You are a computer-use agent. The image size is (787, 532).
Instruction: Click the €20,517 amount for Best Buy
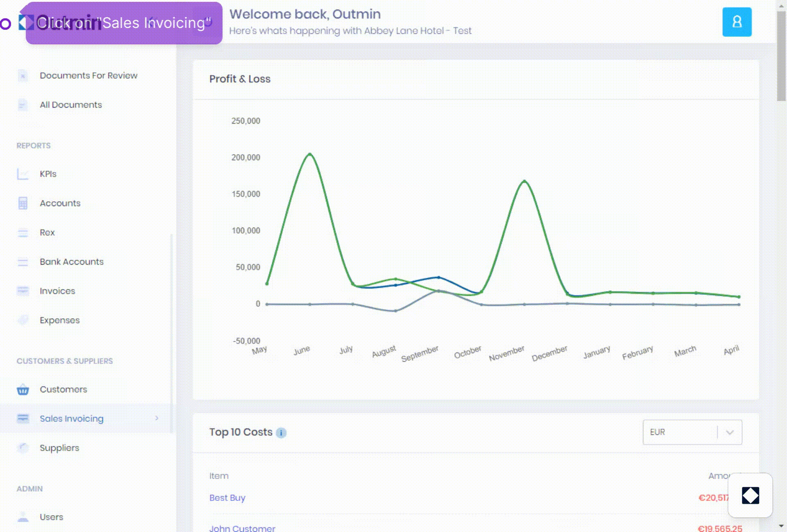713,498
